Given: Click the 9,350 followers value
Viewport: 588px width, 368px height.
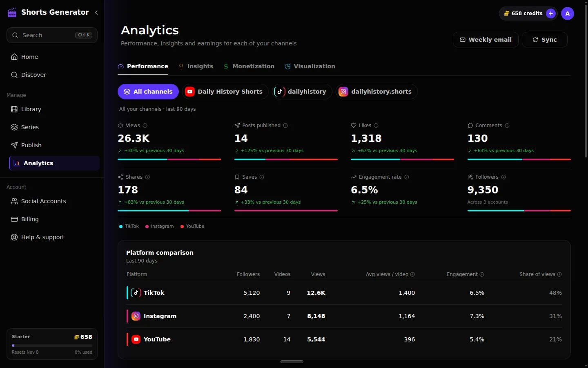Looking at the screenshot, I should (x=483, y=190).
